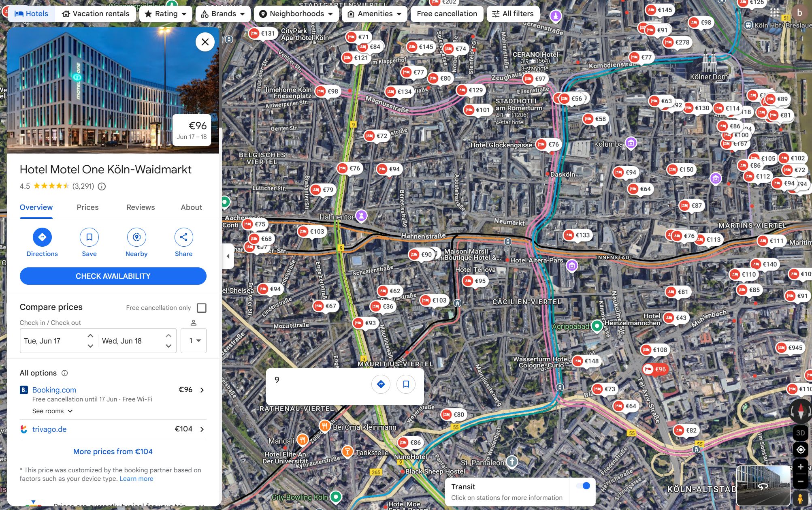Switch to the Reviews tab
Image resolution: width=812 pixels, height=510 pixels.
(141, 207)
